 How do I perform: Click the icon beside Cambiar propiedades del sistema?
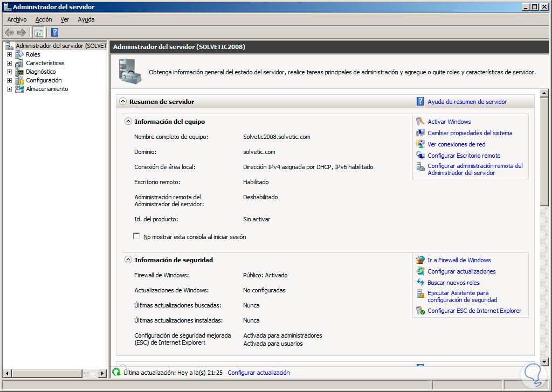(x=420, y=133)
